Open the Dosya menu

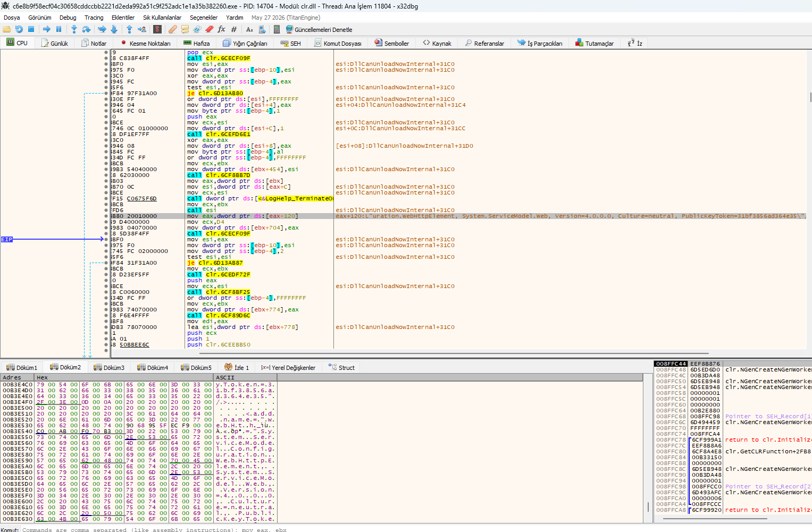(12, 18)
